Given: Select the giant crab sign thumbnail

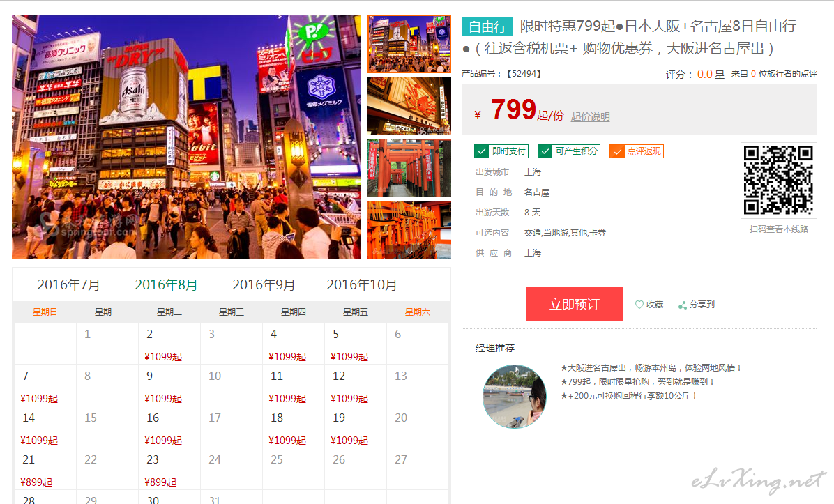Looking at the screenshot, I should tap(409, 106).
